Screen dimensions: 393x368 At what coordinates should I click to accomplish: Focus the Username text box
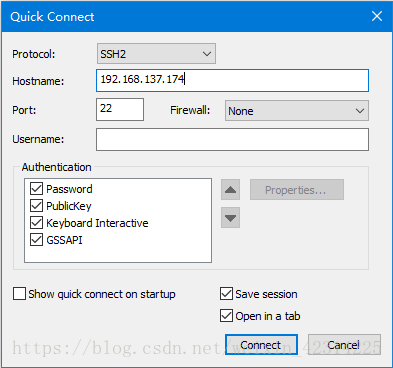232,139
